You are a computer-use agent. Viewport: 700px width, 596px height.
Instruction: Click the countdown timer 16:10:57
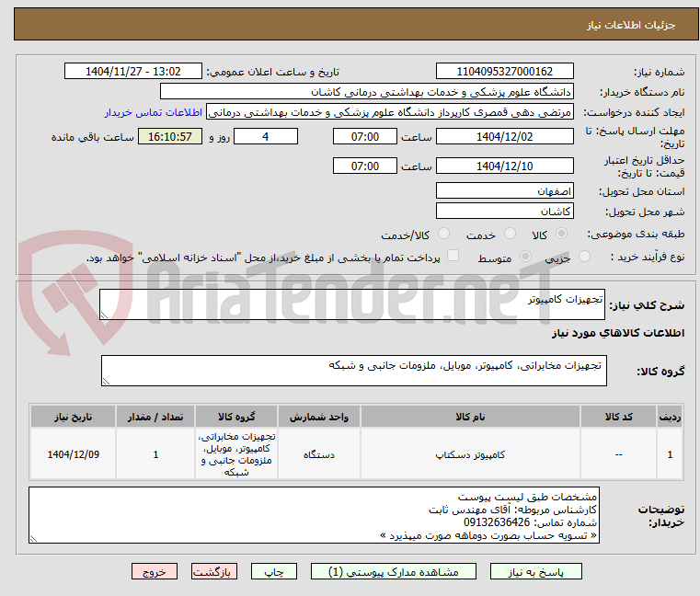pyautogui.click(x=170, y=137)
